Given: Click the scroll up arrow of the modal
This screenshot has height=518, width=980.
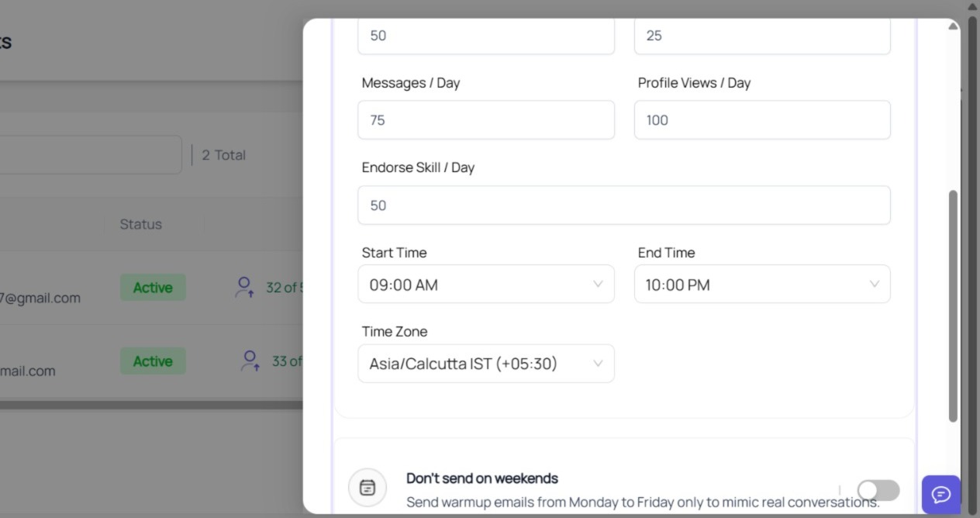Looking at the screenshot, I should 953,26.
